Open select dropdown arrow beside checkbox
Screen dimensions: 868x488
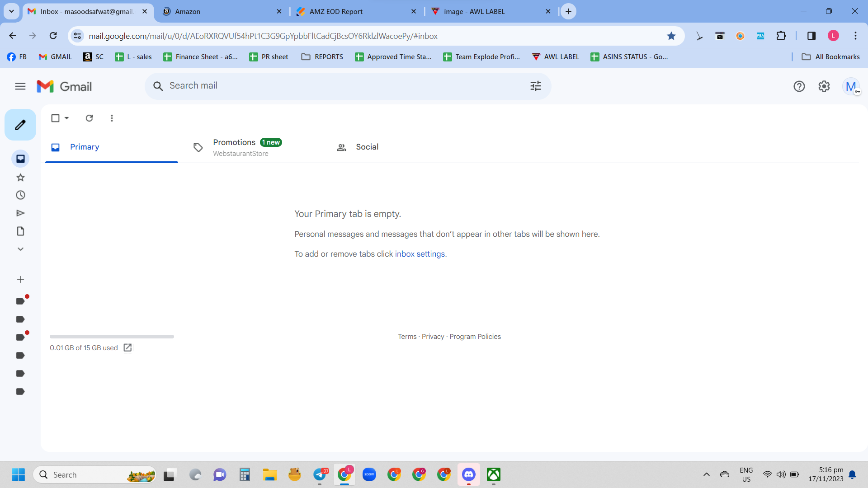tap(67, 118)
